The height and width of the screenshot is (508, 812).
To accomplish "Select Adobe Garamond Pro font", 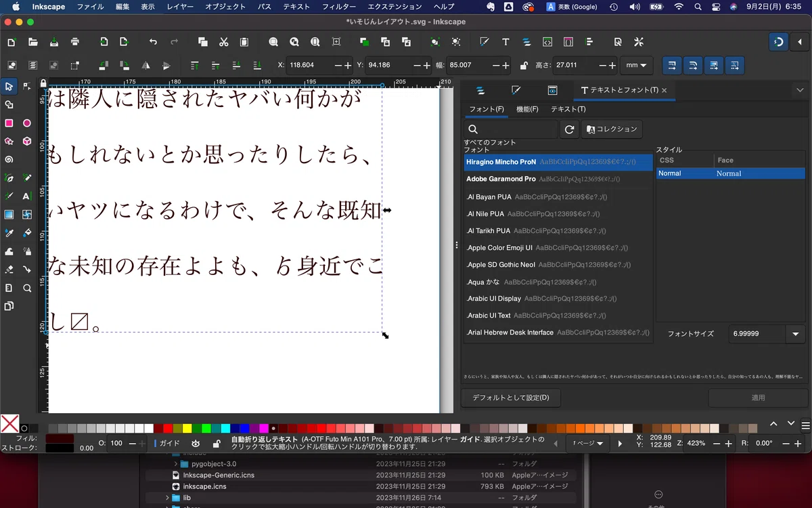I will 558,179.
